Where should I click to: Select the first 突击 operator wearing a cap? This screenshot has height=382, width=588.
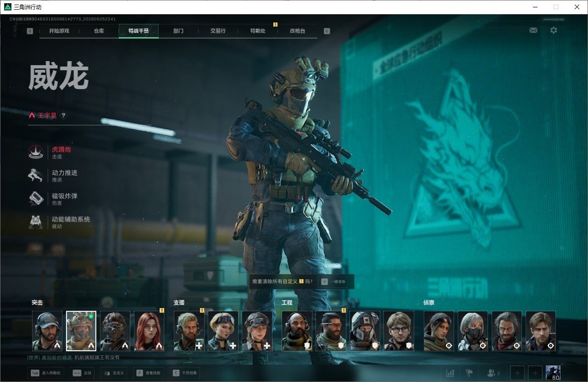click(x=47, y=331)
